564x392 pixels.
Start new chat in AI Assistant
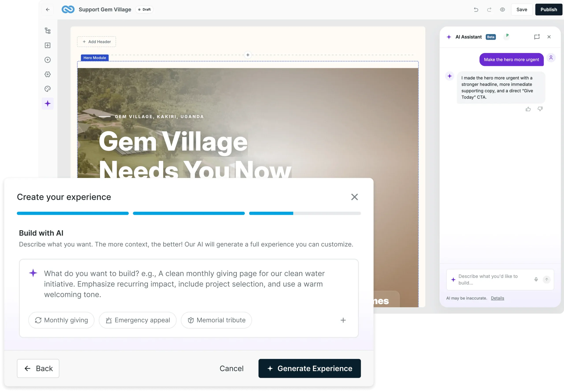click(x=537, y=37)
